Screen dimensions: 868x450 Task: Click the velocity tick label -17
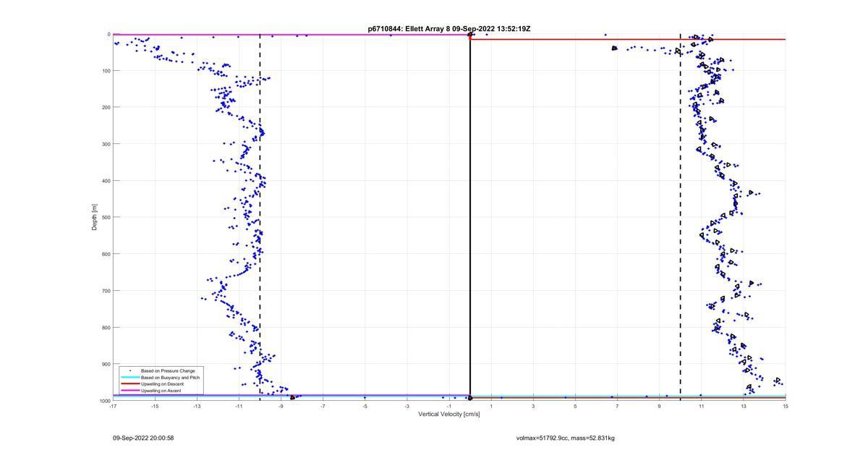(113, 406)
